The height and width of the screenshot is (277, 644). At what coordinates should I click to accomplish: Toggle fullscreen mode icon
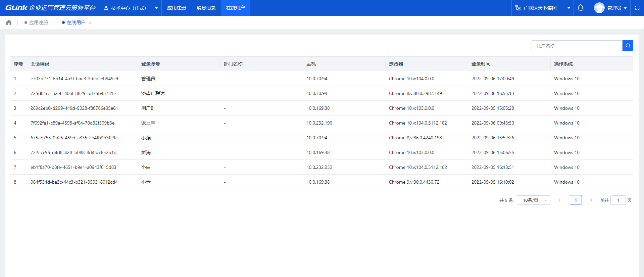coord(637,8)
